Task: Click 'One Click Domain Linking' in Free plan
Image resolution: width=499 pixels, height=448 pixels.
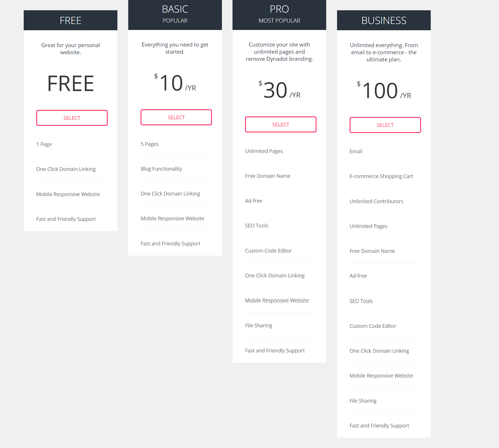Action: 66,169
